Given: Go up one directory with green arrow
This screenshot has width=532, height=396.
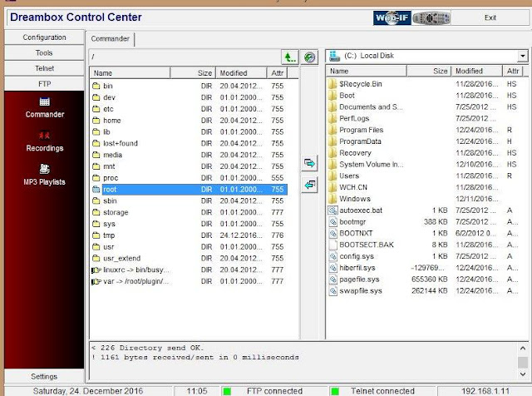Looking at the screenshot, I should 290,57.
